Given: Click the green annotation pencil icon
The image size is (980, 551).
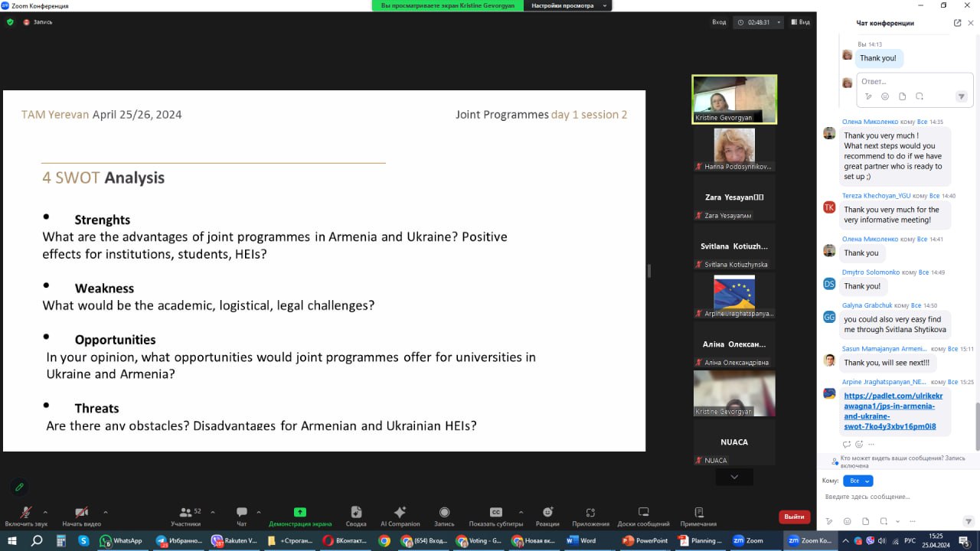Looking at the screenshot, I should [19, 487].
